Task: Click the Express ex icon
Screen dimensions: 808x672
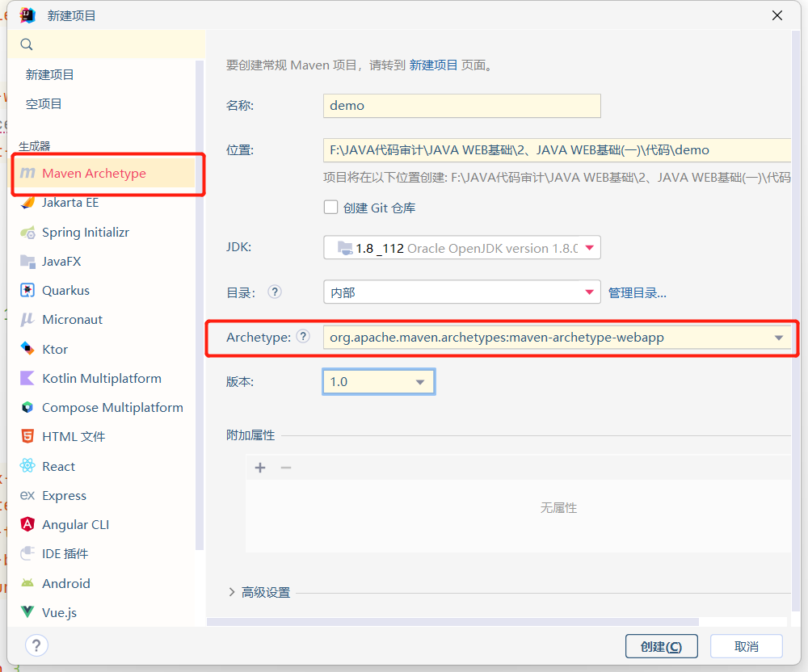Action: coord(27,495)
